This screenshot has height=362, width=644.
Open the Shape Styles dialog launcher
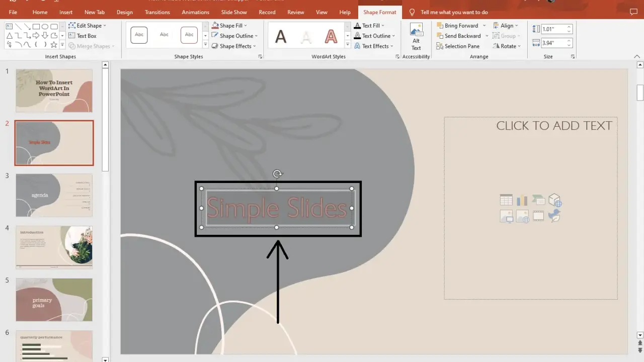point(260,57)
